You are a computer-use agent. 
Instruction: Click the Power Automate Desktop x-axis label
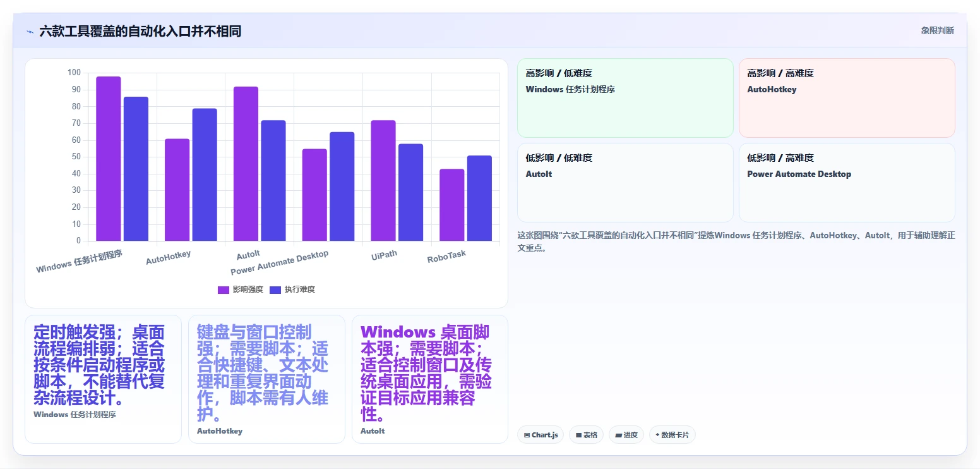pyautogui.click(x=280, y=263)
